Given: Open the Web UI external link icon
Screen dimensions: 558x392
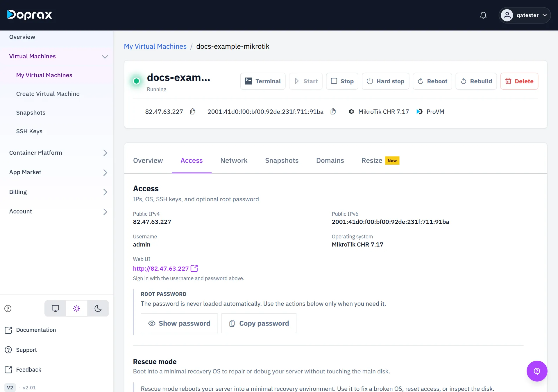Looking at the screenshot, I should [194, 268].
